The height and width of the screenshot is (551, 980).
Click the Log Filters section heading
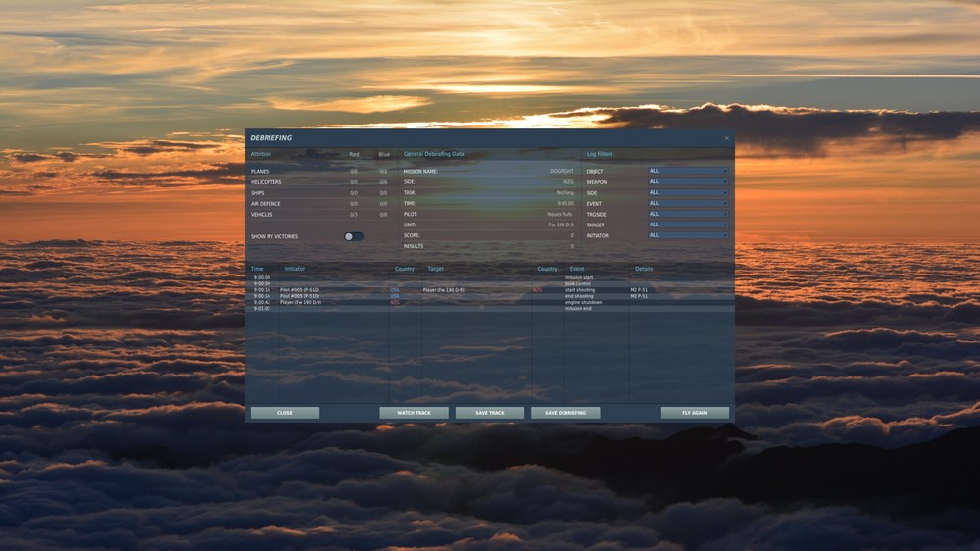[600, 154]
